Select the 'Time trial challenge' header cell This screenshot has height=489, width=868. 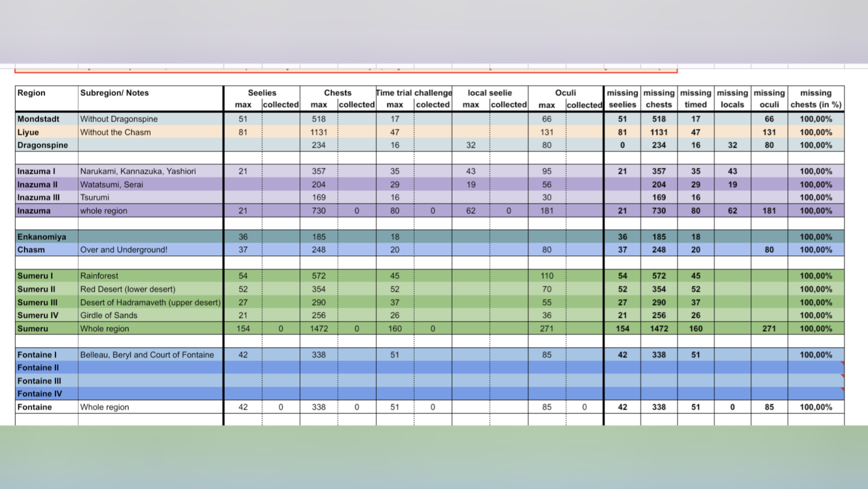(x=413, y=93)
